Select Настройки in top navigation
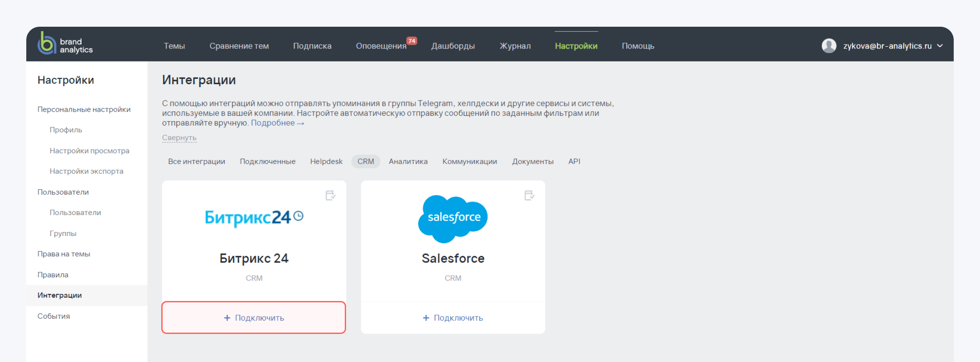 [x=576, y=46]
